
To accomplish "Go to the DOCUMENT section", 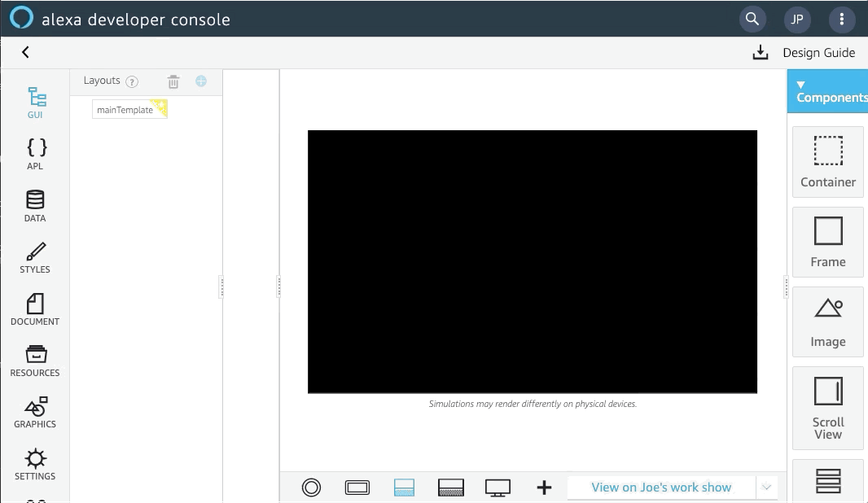I will [35, 309].
